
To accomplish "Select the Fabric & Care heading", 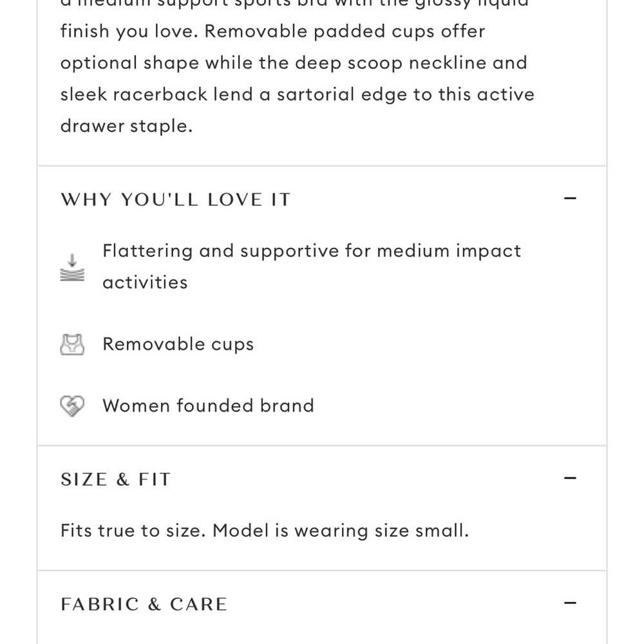I will point(144,604).
